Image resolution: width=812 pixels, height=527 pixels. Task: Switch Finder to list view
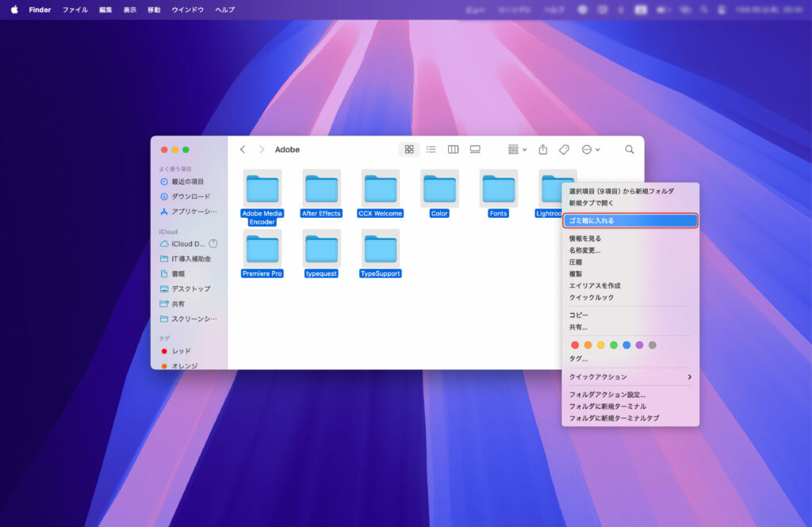pos(431,149)
